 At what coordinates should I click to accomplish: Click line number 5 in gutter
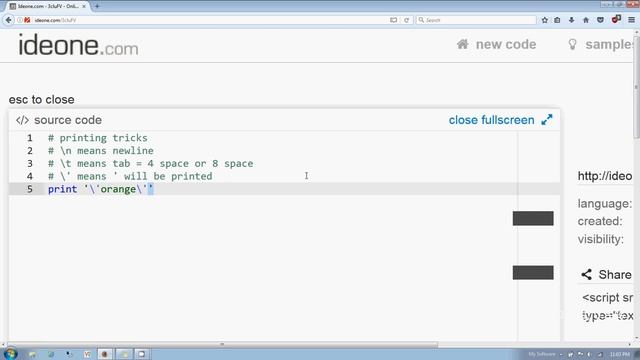pos(30,189)
